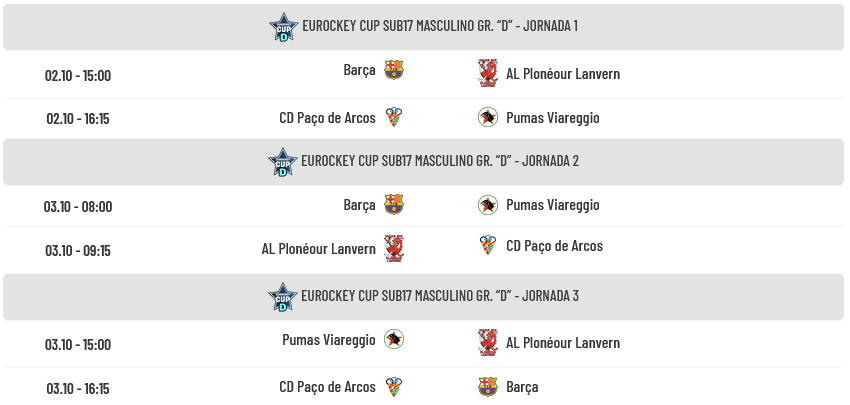Click AL Plonéour Lanvern crest in 02.10 15:00 match
850x405 pixels.
(x=488, y=73)
